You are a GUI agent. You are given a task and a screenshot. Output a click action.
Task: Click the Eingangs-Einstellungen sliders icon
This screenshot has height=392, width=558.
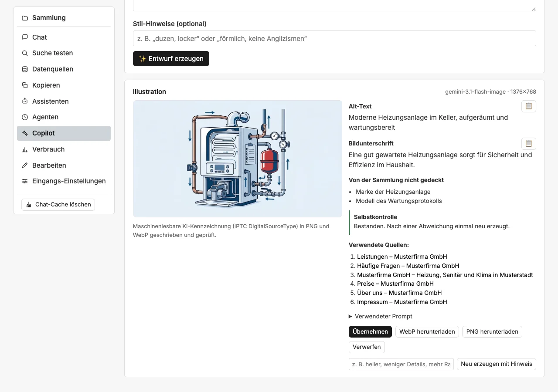coord(25,181)
